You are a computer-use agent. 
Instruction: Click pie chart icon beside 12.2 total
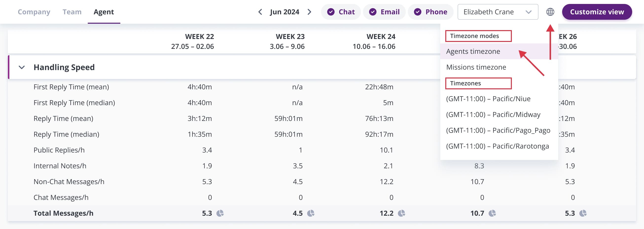pos(401,213)
